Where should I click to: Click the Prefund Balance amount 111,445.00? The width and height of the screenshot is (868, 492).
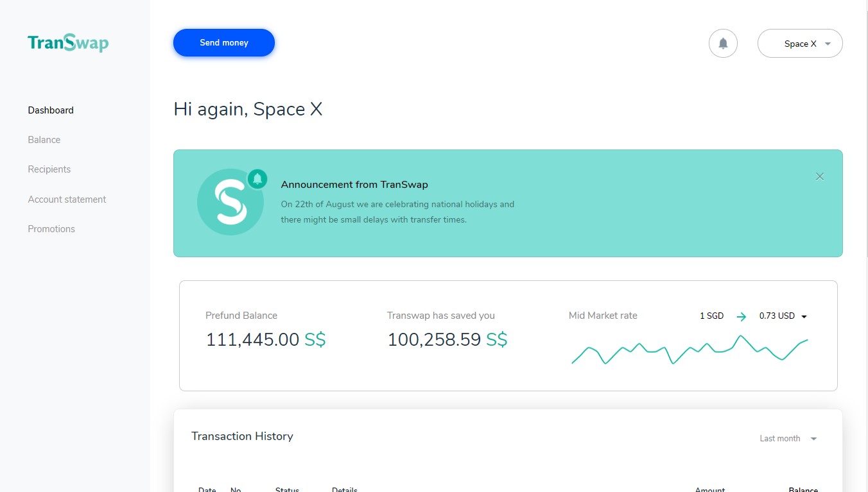252,340
